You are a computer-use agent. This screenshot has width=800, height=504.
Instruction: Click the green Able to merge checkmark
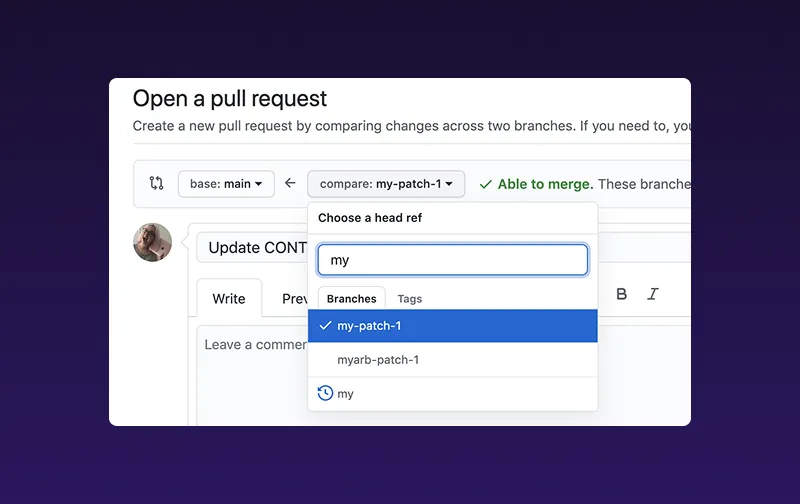click(486, 184)
